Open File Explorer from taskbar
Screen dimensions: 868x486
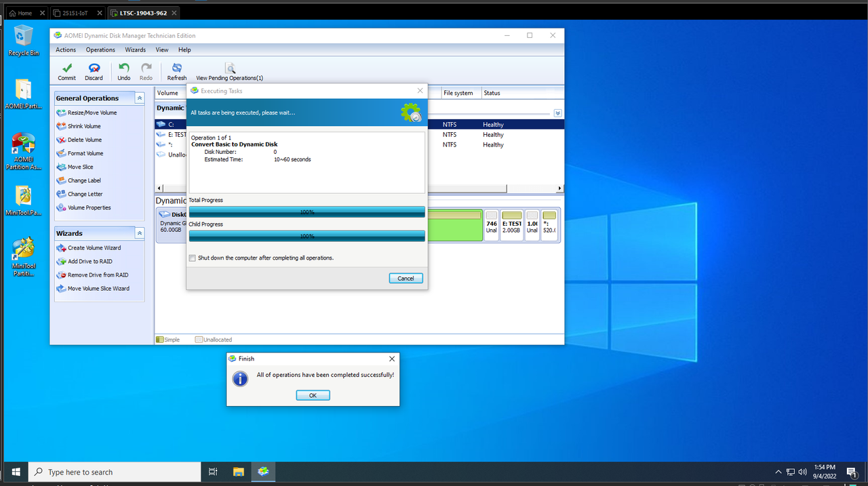pos(238,472)
